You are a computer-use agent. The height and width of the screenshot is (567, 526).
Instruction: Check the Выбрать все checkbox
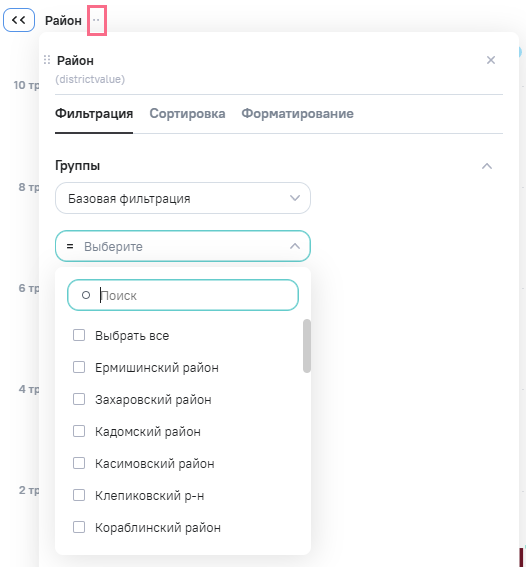coord(79,335)
